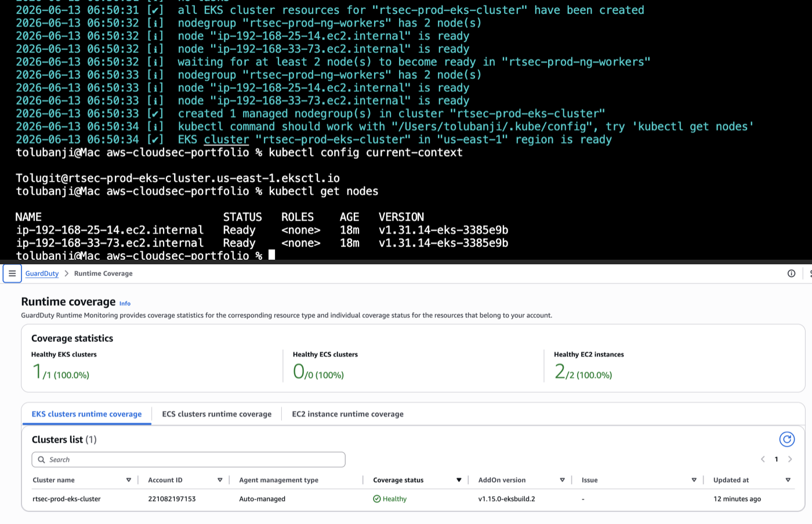Image resolution: width=812 pixels, height=524 pixels.
Task: Sort by Cluster name column arrow
Action: coord(129,480)
